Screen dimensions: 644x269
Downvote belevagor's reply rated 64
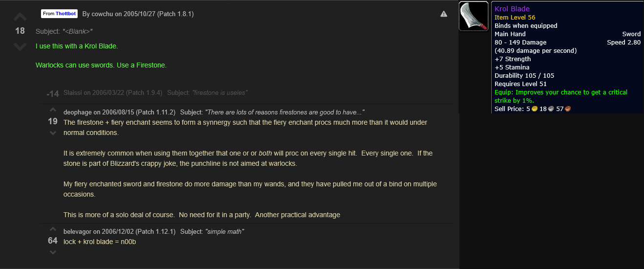tap(53, 252)
